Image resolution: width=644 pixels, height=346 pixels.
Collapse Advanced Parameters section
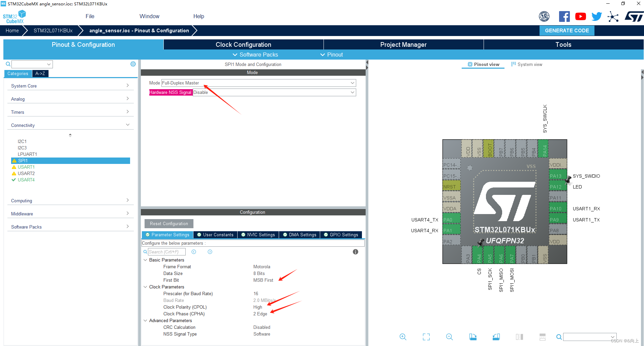click(x=145, y=320)
